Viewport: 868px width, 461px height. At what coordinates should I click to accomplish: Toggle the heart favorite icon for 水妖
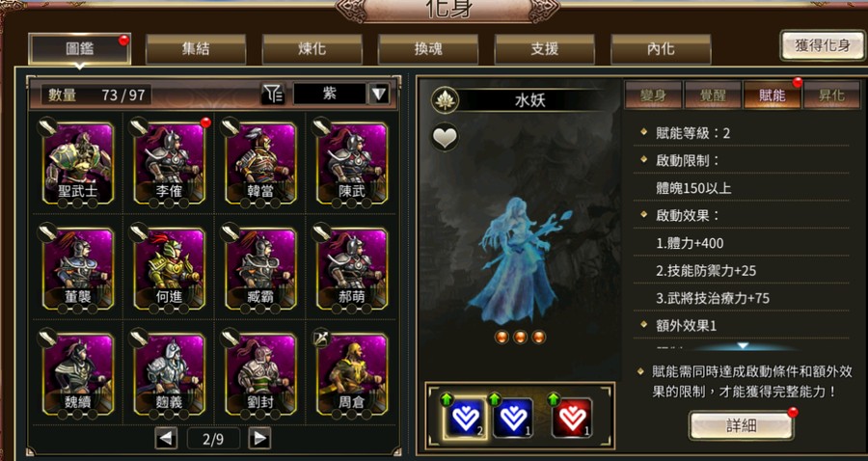445,137
